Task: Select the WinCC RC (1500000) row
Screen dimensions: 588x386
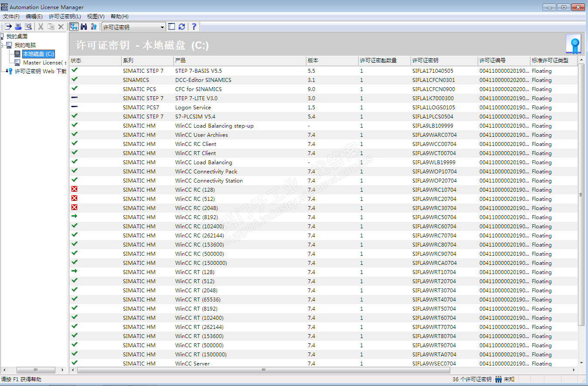Action: click(x=323, y=263)
